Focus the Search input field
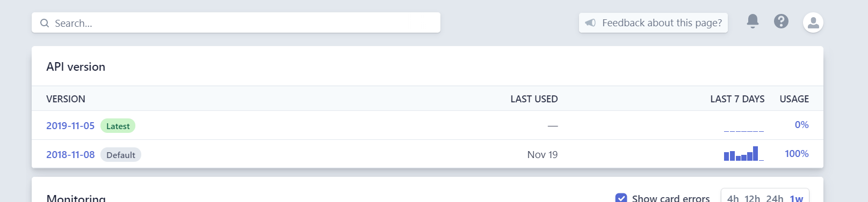Viewport: 868px width, 202px height. click(x=236, y=23)
